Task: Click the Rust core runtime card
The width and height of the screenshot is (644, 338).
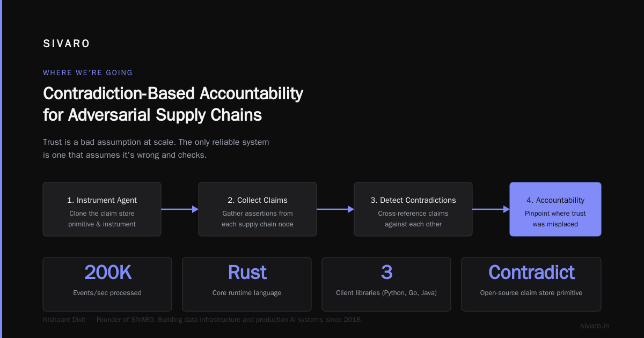Action: pos(247,284)
